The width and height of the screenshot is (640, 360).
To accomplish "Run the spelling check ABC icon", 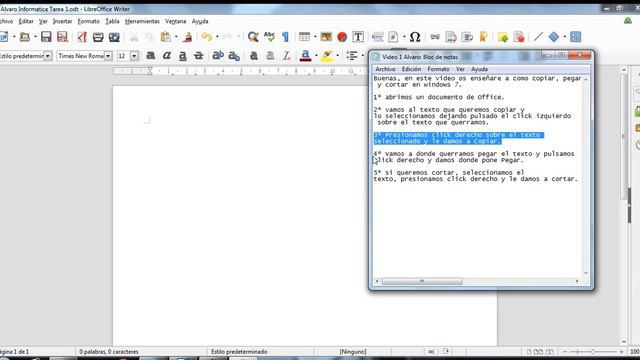I will point(269,37).
